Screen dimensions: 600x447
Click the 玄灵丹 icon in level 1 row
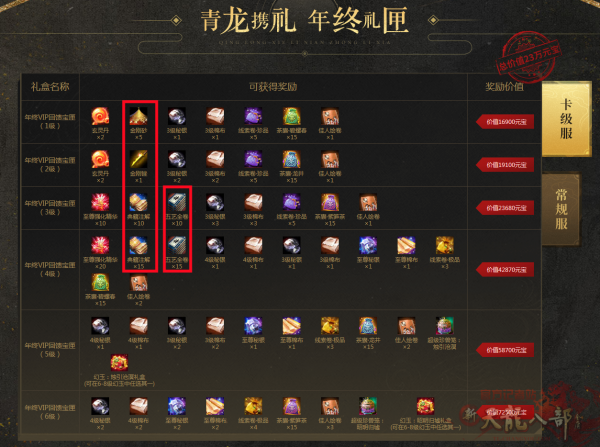[100, 116]
